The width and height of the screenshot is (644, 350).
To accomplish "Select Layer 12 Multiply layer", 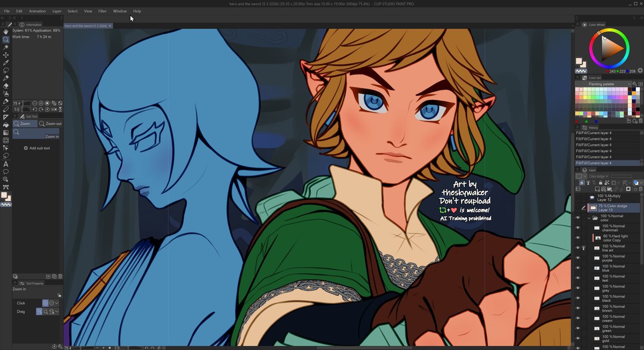I will point(613,198).
